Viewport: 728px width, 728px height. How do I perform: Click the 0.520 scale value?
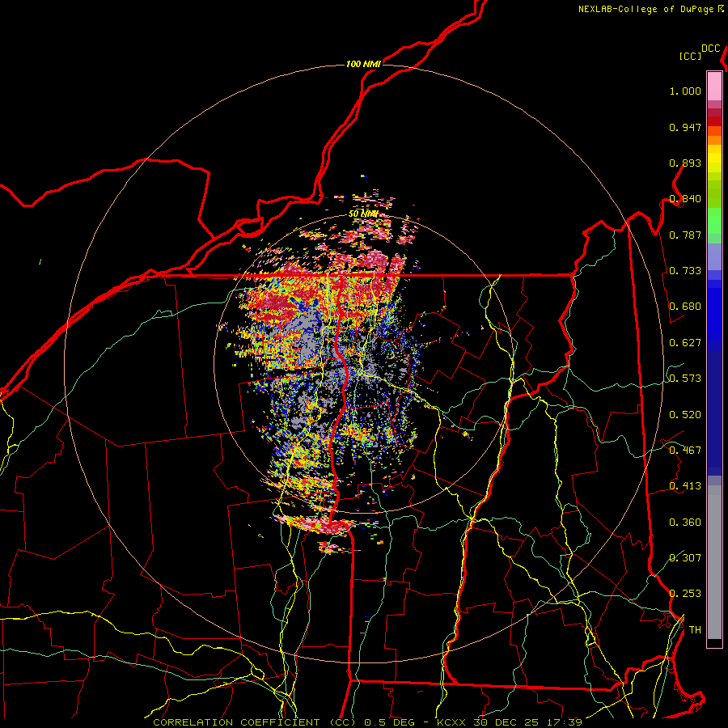tap(685, 415)
